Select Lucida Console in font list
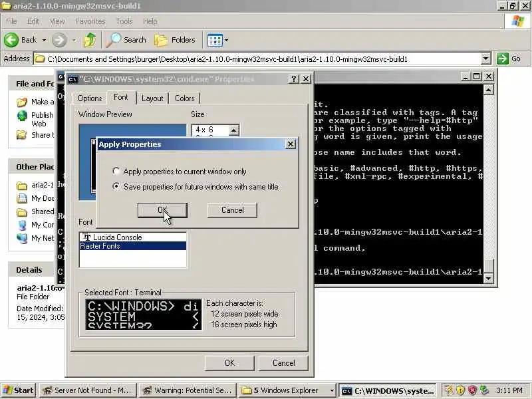This screenshot has width=532, height=399. pos(132,237)
